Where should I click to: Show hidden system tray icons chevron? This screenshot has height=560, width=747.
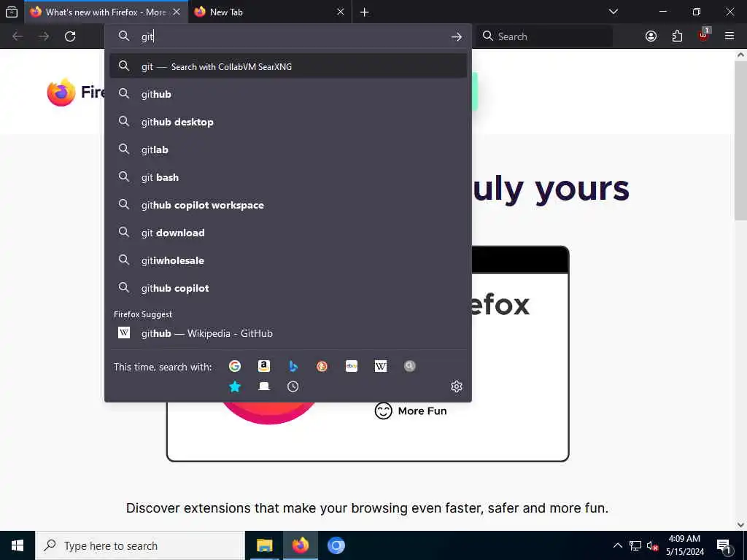point(617,545)
